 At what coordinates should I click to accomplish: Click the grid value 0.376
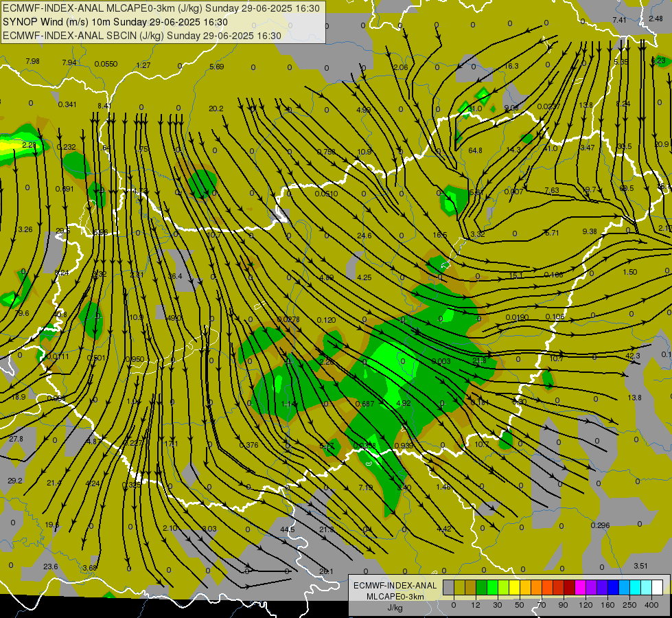(249, 445)
